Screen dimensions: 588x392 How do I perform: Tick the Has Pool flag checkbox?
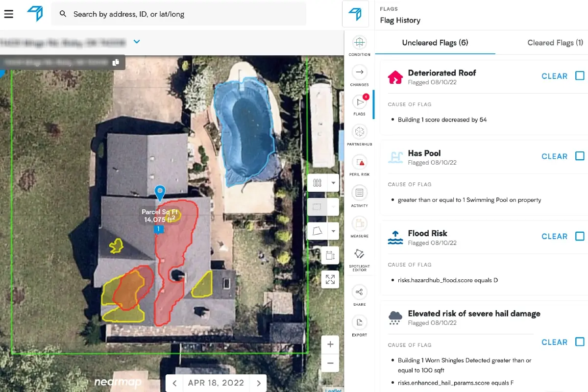(x=579, y=156)
